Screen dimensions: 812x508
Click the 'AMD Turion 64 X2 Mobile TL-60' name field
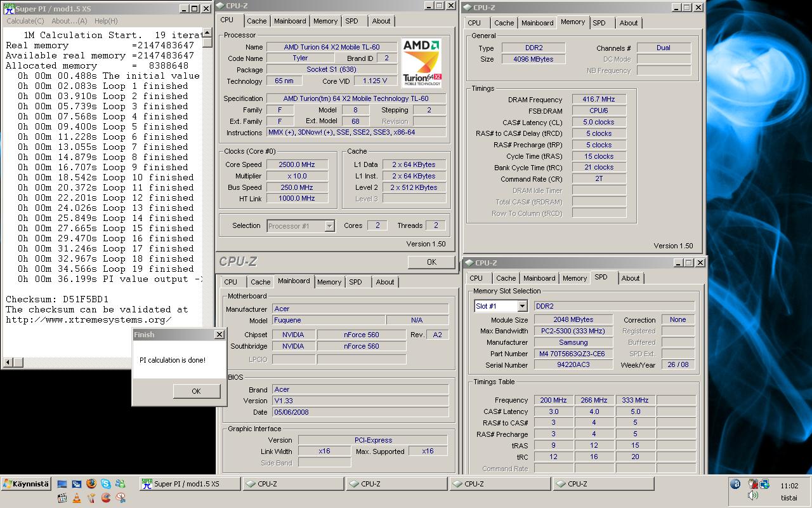pyautogui.click(x=332, y=47)
